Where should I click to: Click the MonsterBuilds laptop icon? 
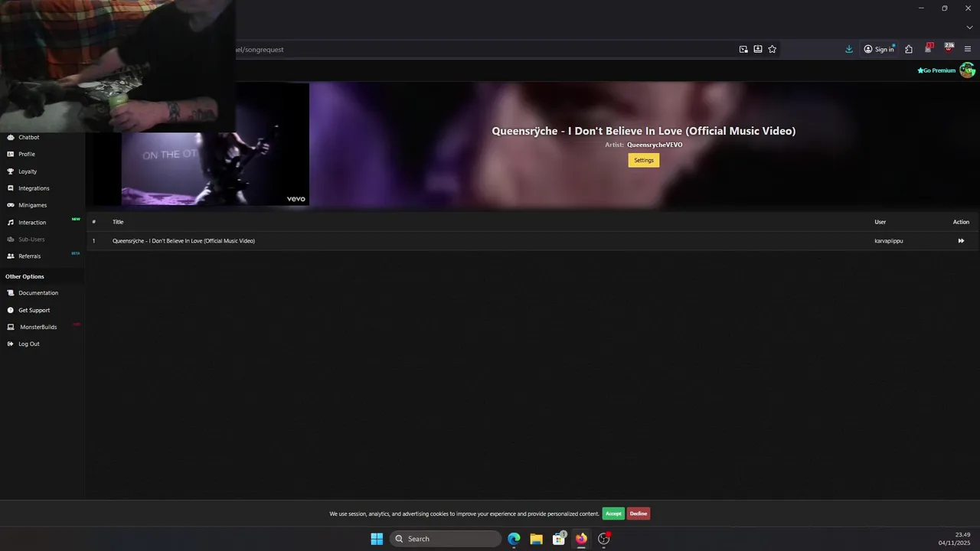tap(11, 327)
